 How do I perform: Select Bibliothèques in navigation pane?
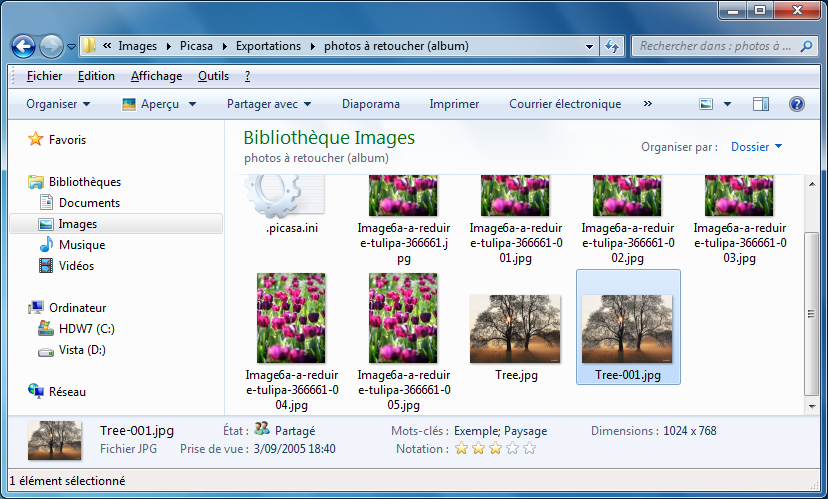coord(74,182)
